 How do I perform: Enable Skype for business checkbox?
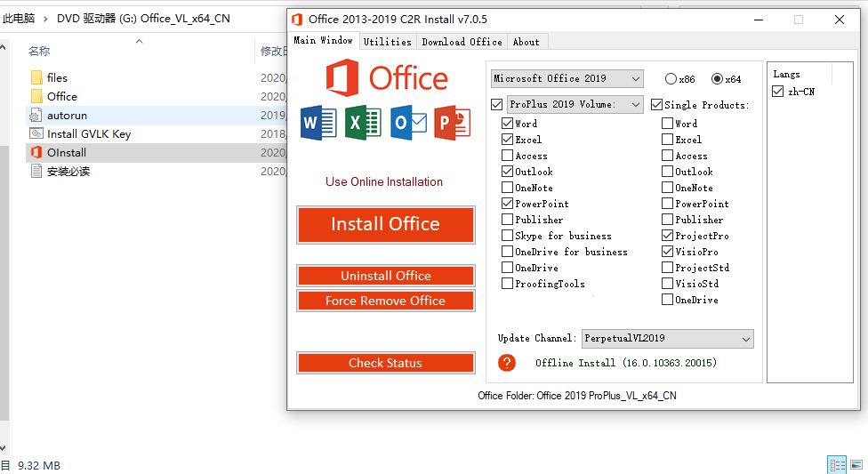507,236
